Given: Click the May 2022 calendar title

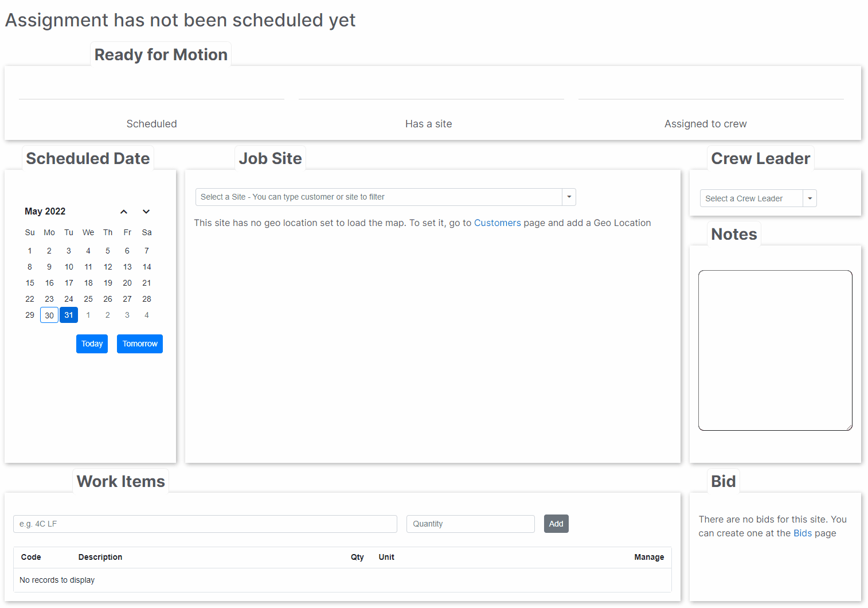Looking at the screenshot, I should [45, 212].
